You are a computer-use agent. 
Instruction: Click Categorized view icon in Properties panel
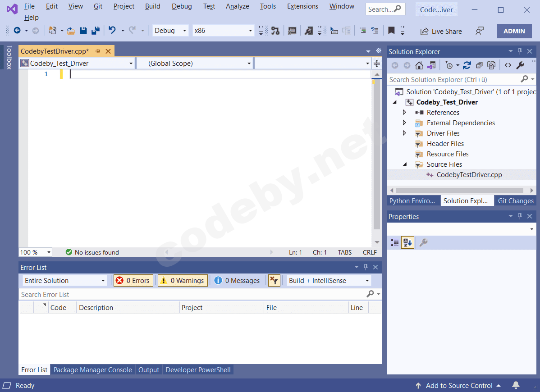click(395, 242)
